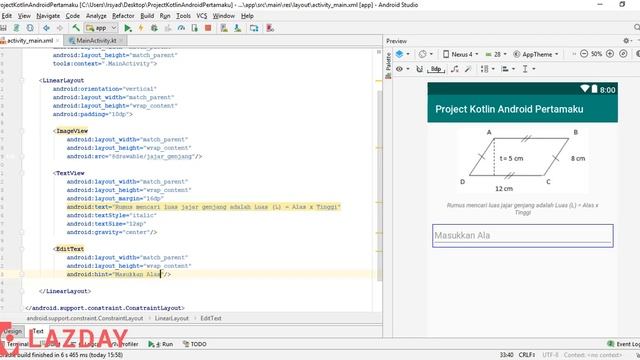The width and height of the screenshot is (640, 360).
Task: Click the 8dp default margins button
Action: (x=436, y=69)
